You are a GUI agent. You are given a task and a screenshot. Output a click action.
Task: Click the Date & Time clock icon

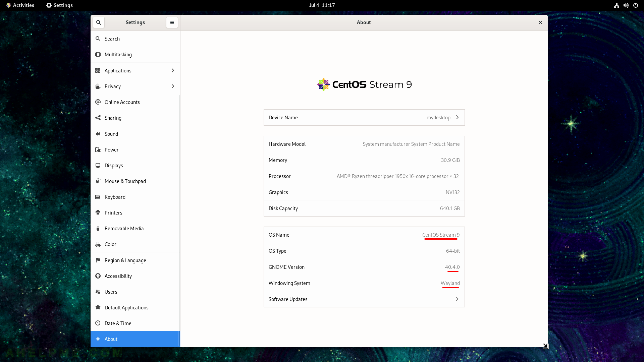point(98,323)
